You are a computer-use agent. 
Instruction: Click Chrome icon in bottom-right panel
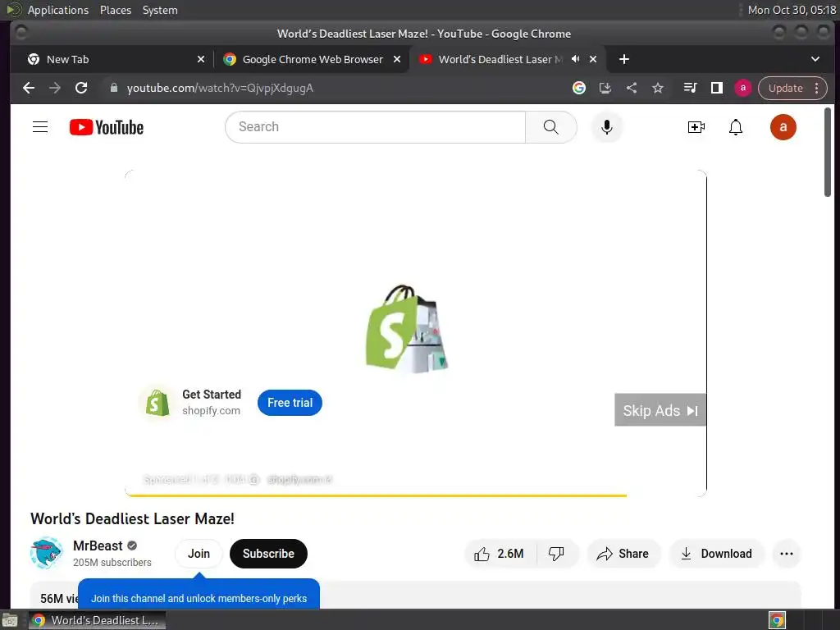(777, 620)
